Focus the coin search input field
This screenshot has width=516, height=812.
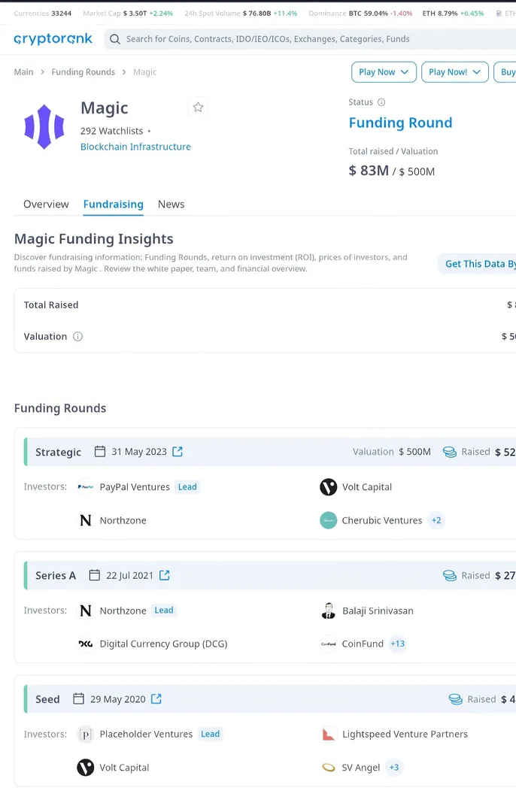point(311,39)
